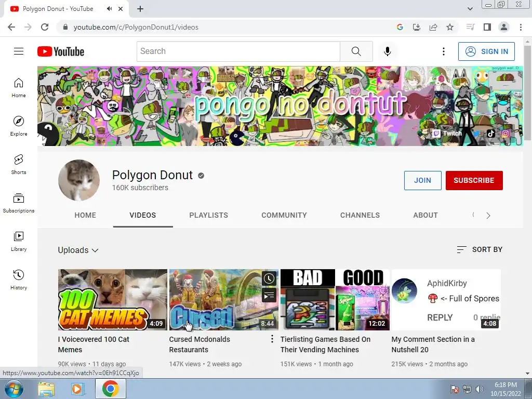Click the Google icon in address bar
532x399 pixels.
400,27
